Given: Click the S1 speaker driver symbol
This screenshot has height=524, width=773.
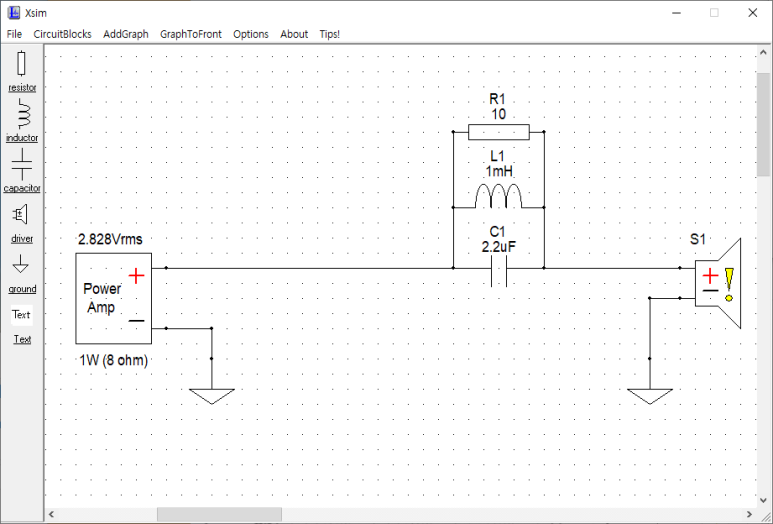Looking at the screenshot, I should point(718,283).
